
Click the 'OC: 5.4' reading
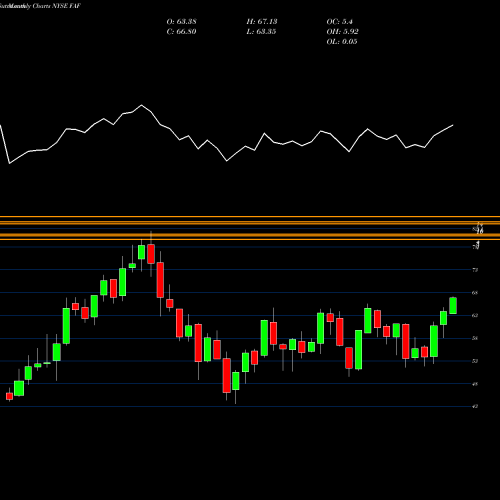coord(339,22)
